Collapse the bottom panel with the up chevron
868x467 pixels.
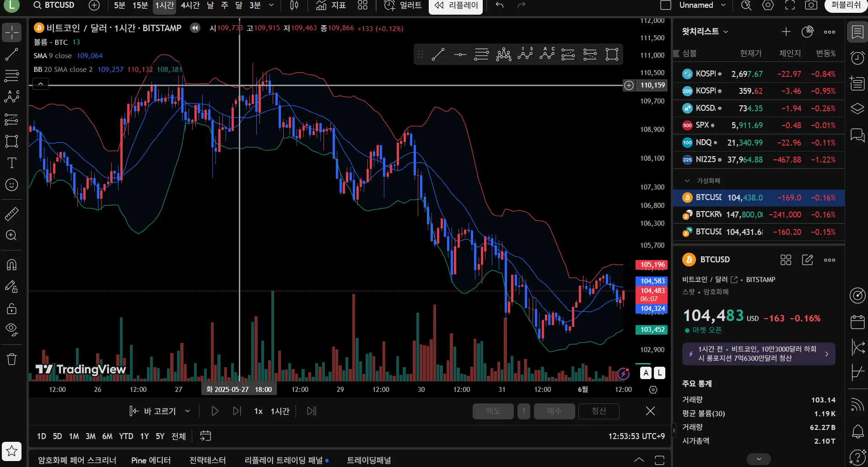click(x=639, y=460)
